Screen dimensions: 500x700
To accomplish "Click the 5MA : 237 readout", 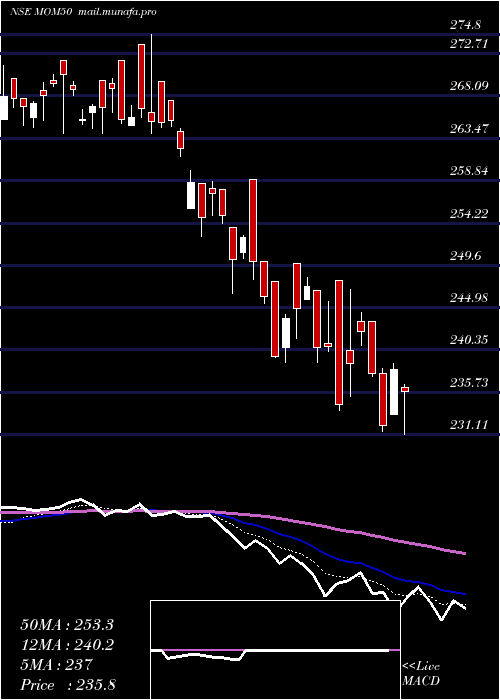I will [x=56, y=665].
